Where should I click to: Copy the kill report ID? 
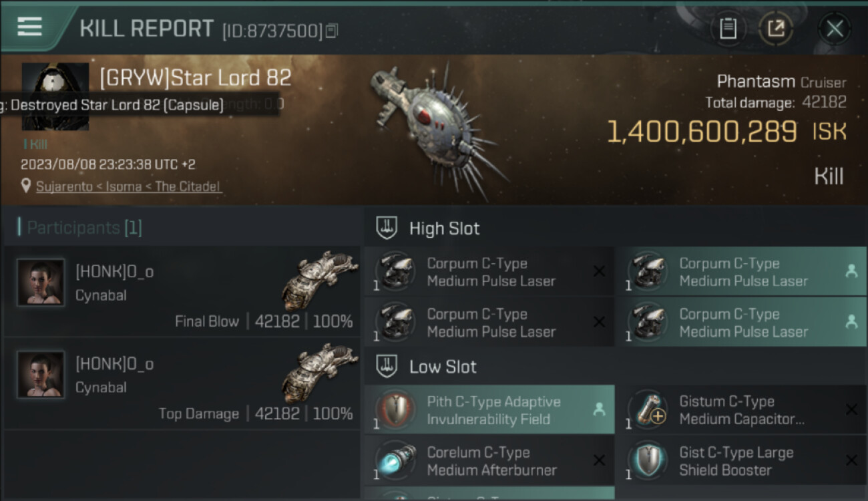coord(333,31)
